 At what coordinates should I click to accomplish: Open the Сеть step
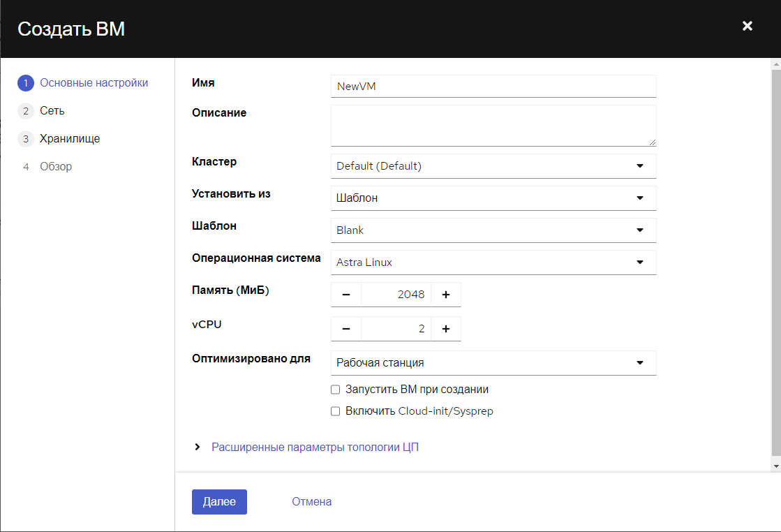tap(41, 110)
